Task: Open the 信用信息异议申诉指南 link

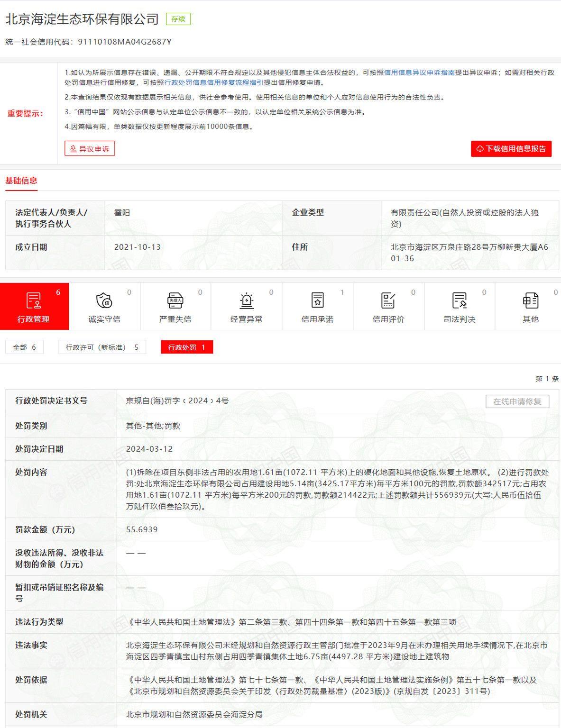Action: 420,73
